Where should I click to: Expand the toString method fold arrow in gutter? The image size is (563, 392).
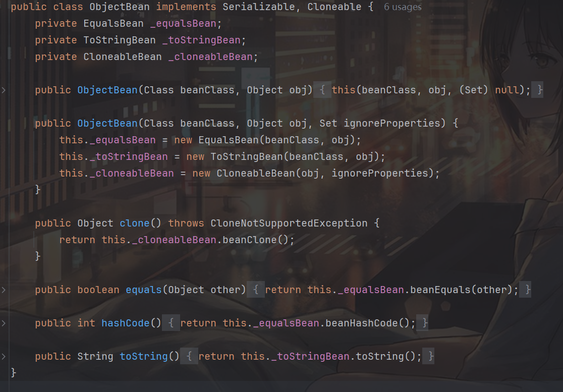click(x=4, y=357)
